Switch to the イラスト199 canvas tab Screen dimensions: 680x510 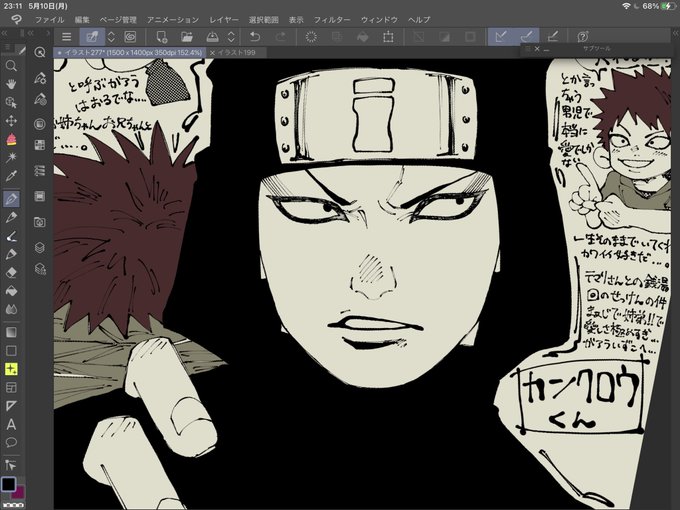pyautogui.click(x=237, y=52)
